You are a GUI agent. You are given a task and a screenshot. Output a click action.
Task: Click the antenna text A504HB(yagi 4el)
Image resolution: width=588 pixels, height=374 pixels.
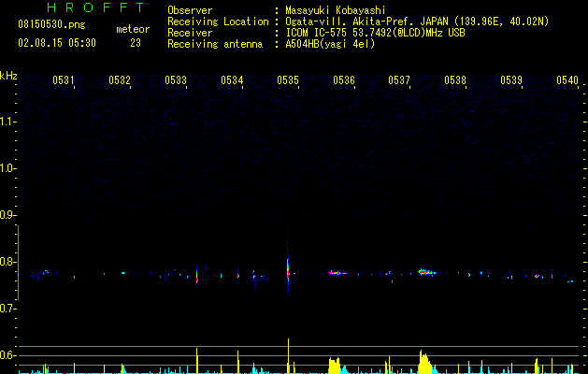(330, 44)
